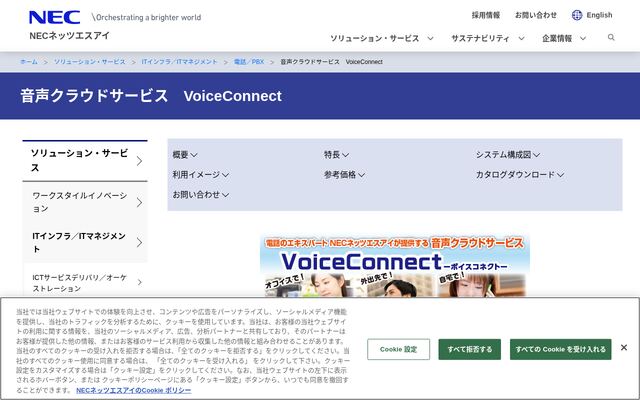
Task: Click the VoiceConnect banner image
Action: point(395,266)
